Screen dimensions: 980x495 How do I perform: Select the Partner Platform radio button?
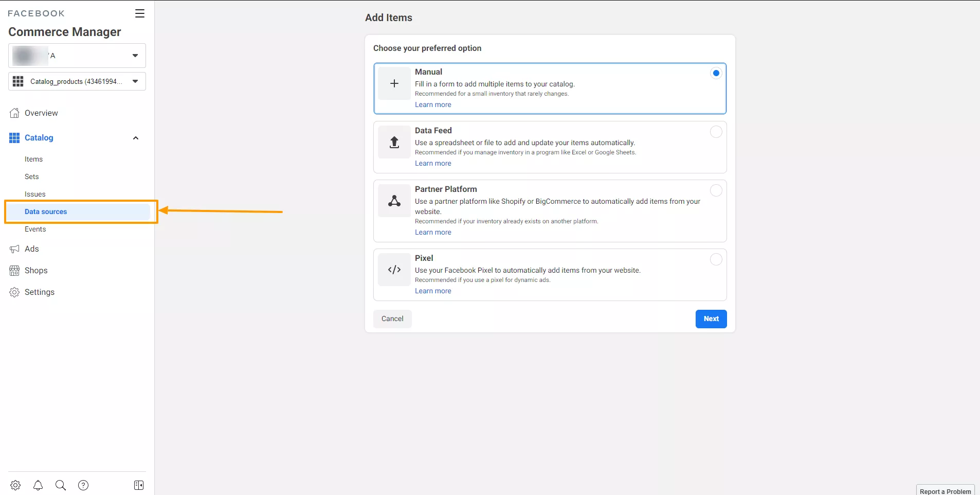(x=716, y=190)
